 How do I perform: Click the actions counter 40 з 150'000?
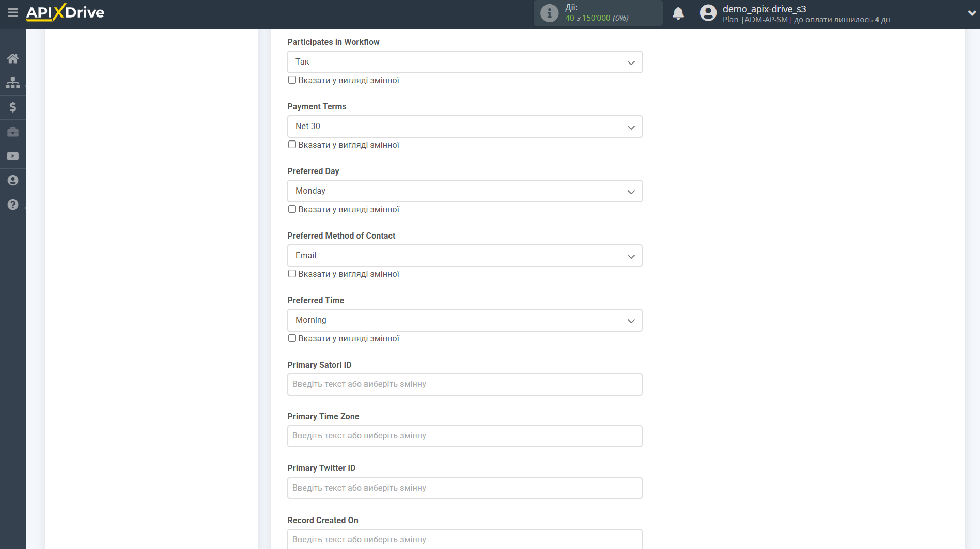tap(597, 18)
